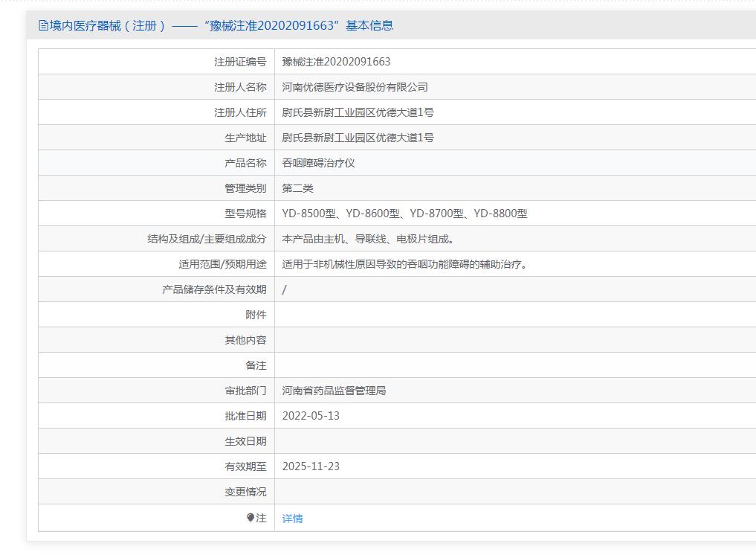Click the 其他内容 label

click(245, 340)
